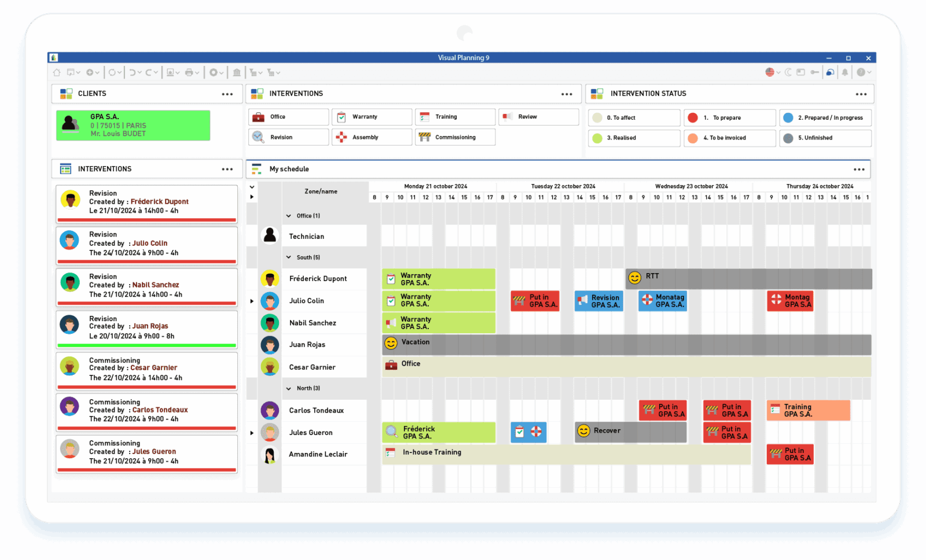Click the Commissioning intervention type

pyautogui.click(x=455, y=137)
